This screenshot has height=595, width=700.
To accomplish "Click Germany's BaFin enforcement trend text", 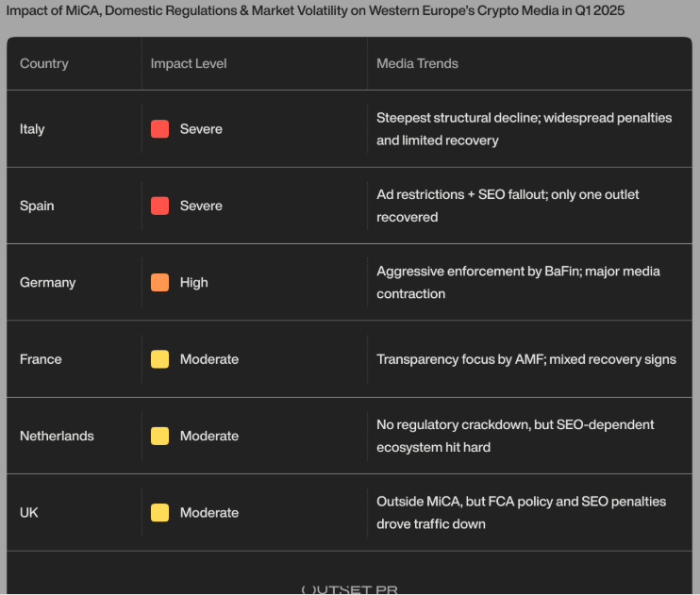I will point(518,283).
